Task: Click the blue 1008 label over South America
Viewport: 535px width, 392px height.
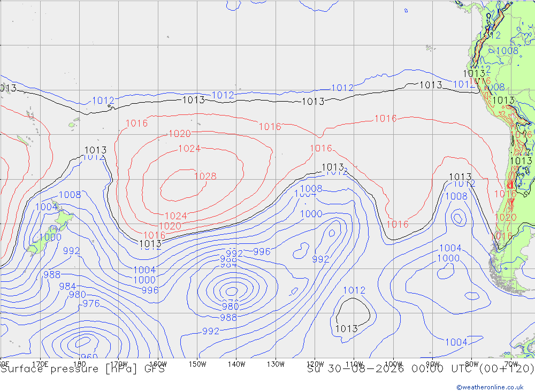Action: pyautogui.click(x=507, y=51)
